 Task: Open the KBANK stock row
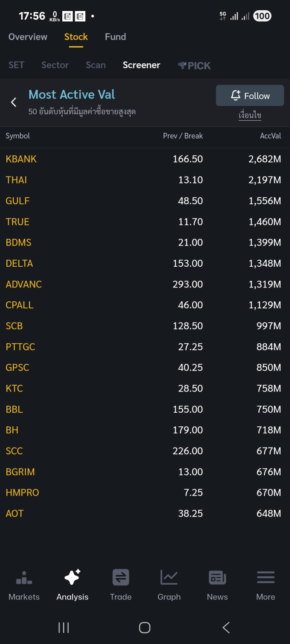coord(21,159)
